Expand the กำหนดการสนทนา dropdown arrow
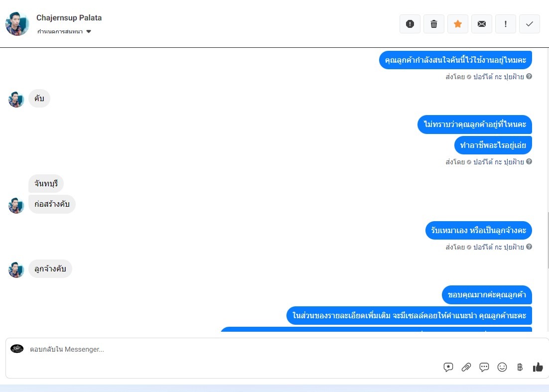The width and height of the screenshot is (549, 392). pos(89,31)
